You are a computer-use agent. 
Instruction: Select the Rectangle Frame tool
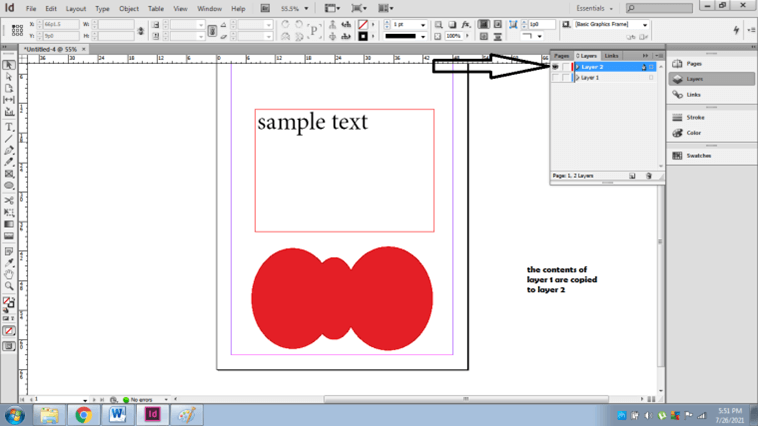(9, 174)
